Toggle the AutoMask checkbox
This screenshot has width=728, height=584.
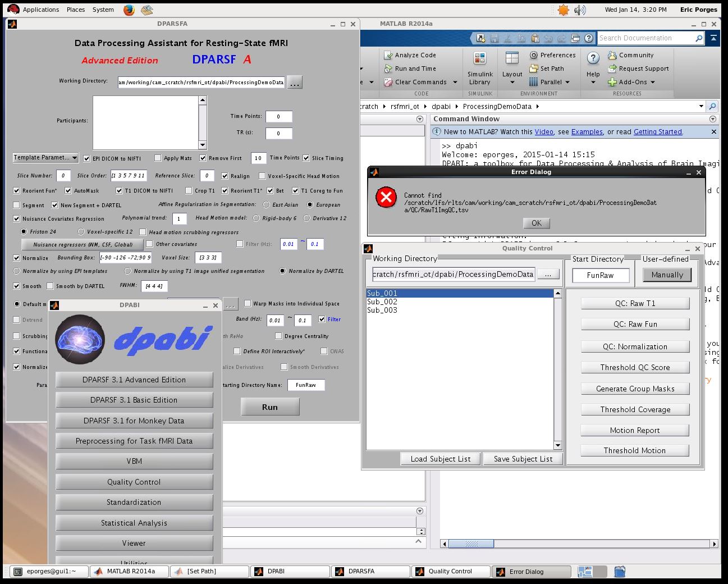pyautogui.click(x=68, y=190)
